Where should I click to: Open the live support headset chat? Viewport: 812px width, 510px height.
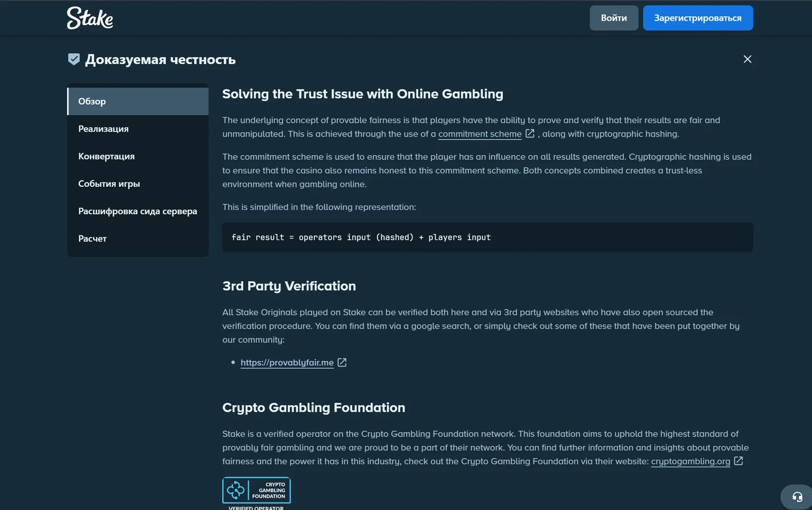point(797,497)
